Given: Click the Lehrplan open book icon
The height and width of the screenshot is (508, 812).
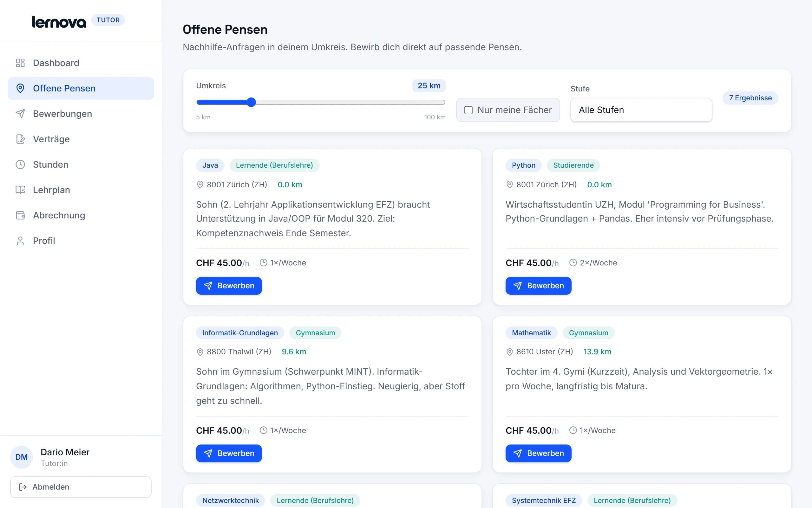Looking at the screenshot, I should (x=20, y=190).
